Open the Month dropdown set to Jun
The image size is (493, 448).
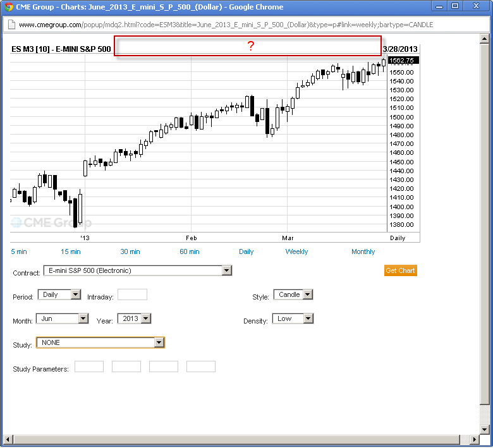click(62, 318)
